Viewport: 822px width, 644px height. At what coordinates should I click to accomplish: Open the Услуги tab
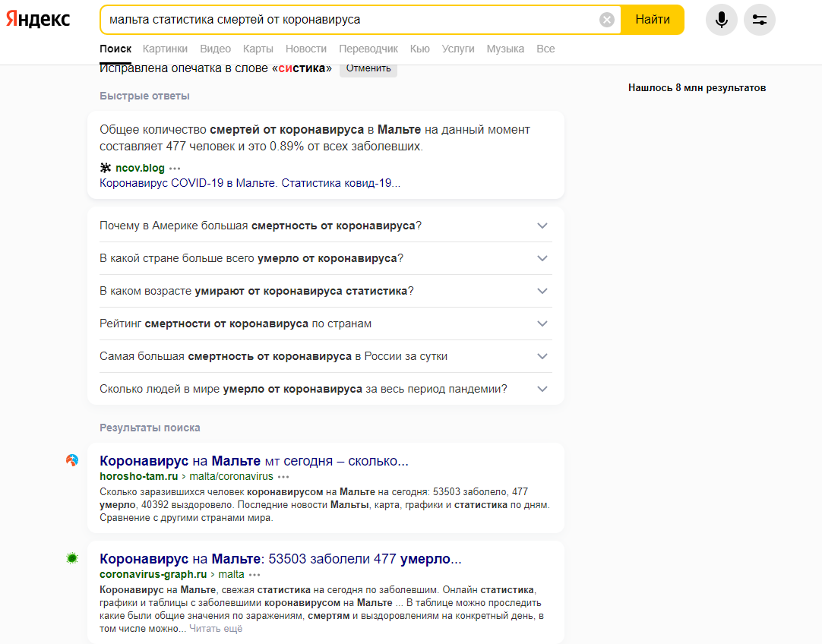click(x=458, y=49)
